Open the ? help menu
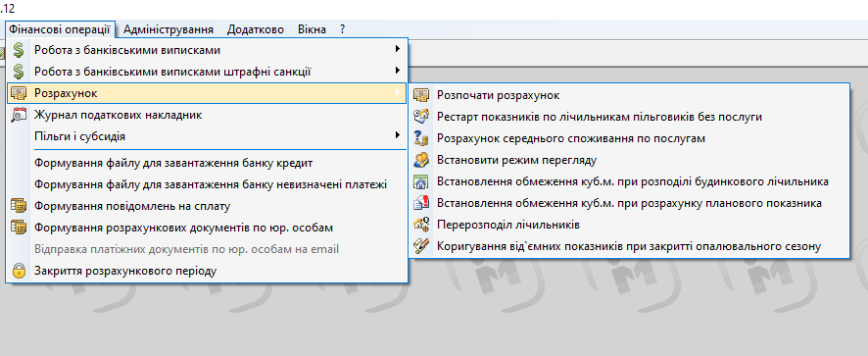The height and width of the screenshot is (356, 868). tap(343, 29)
